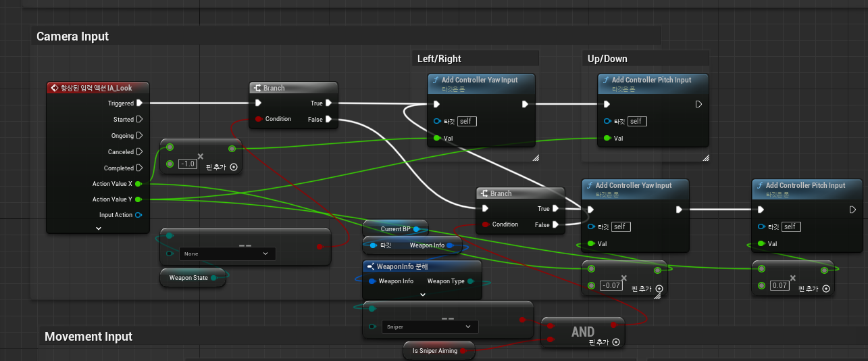Open the Sniper enum dropdown

(430, 327)
